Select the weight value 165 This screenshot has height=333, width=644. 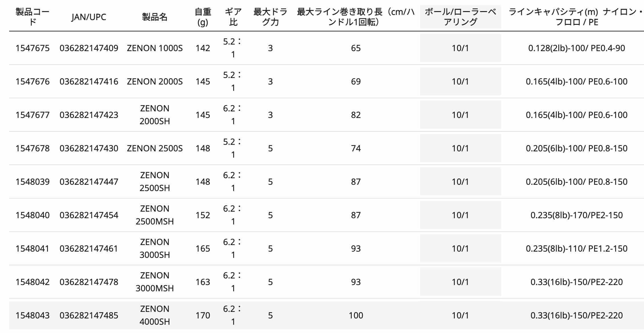(x=203, y=248)
